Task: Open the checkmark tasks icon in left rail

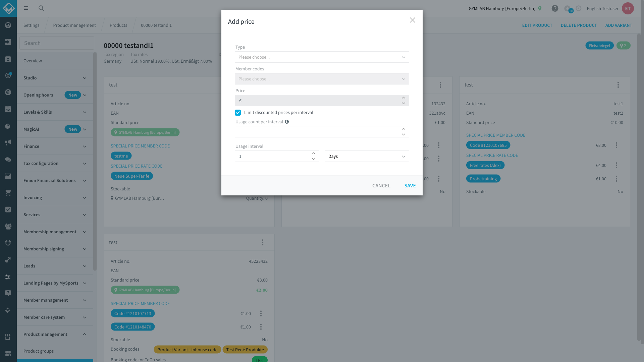Action: [8, 209]
